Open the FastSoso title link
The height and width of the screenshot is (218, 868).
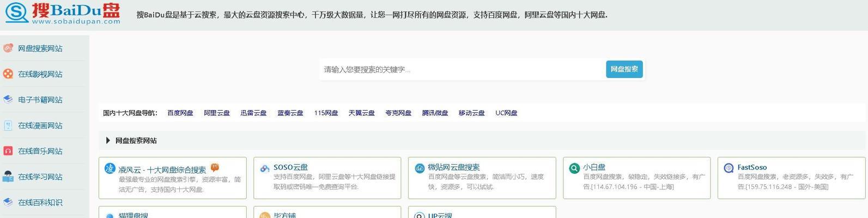[752, 167]
